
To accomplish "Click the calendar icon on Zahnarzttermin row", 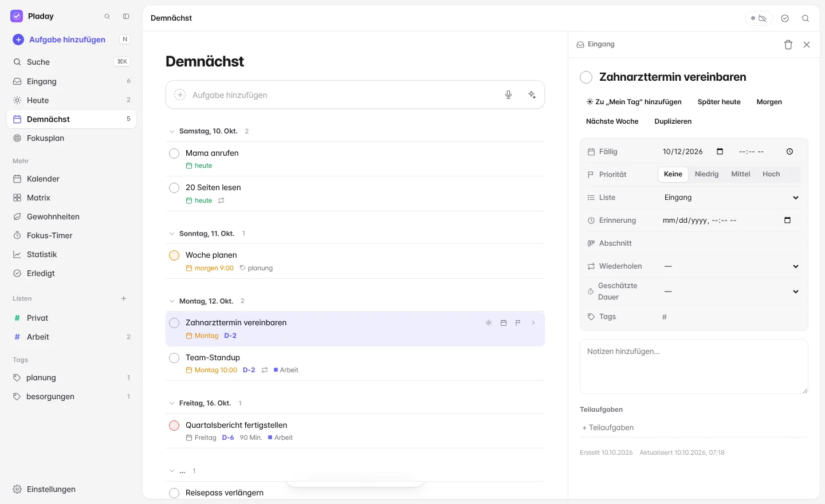I will click(x=504, y=323).
